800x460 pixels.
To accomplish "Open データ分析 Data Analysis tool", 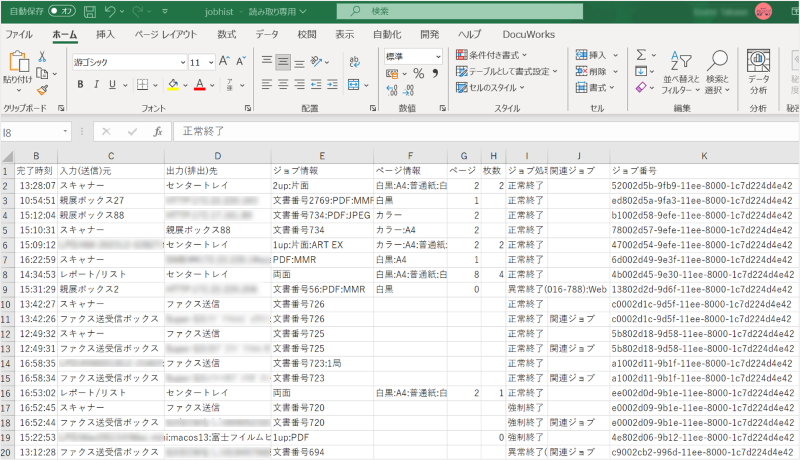I will click(758, 70).
